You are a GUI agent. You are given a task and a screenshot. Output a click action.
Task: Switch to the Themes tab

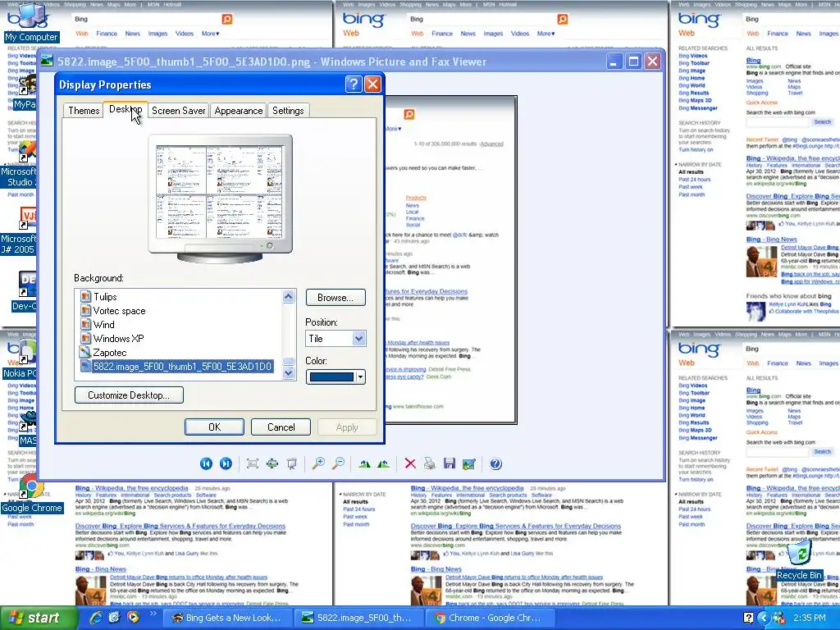coord(84,111)
